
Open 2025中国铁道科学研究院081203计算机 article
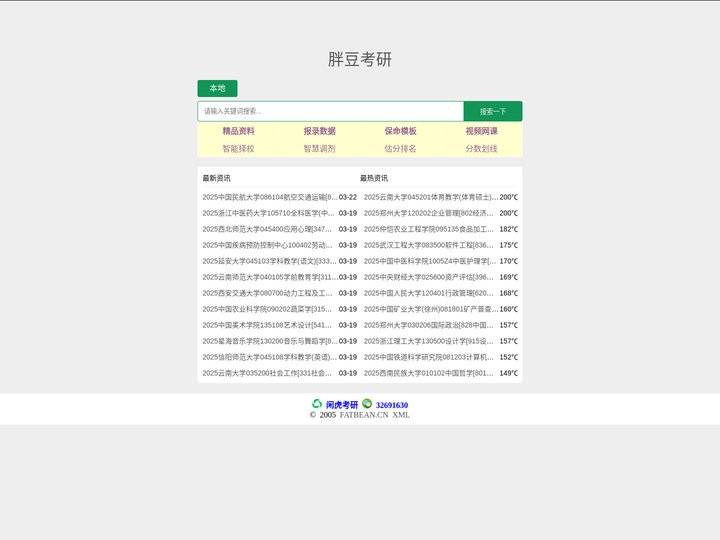click(x=428, y=357)
